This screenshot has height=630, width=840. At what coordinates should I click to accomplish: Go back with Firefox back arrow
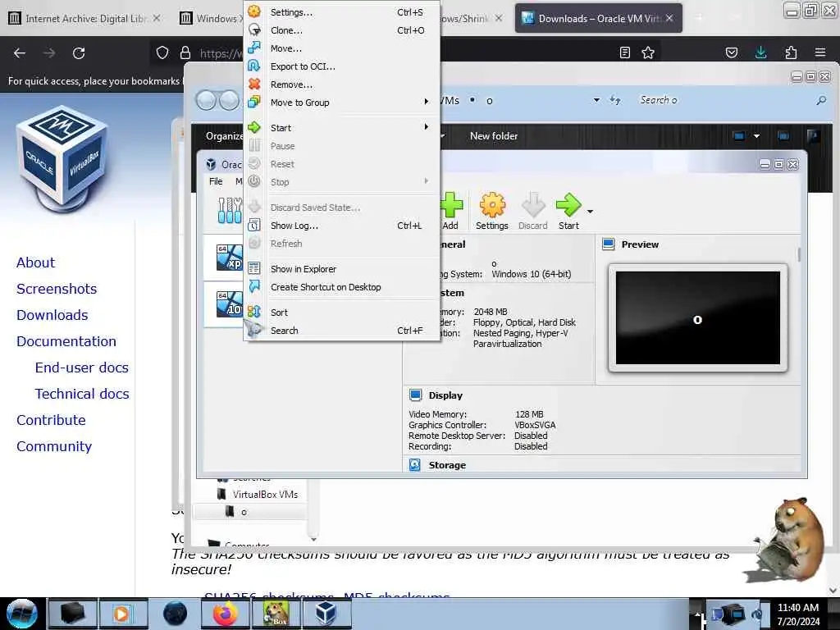point(20,53)
